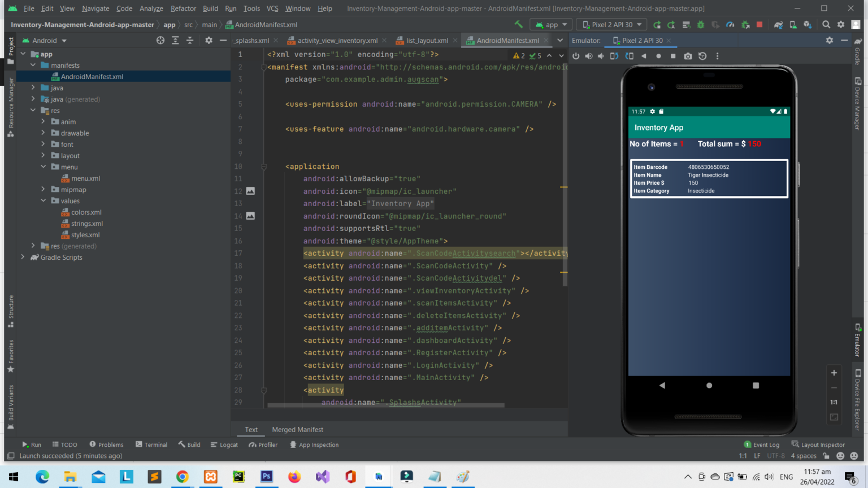Open strings.xml in the project tree

pos(87,224)
